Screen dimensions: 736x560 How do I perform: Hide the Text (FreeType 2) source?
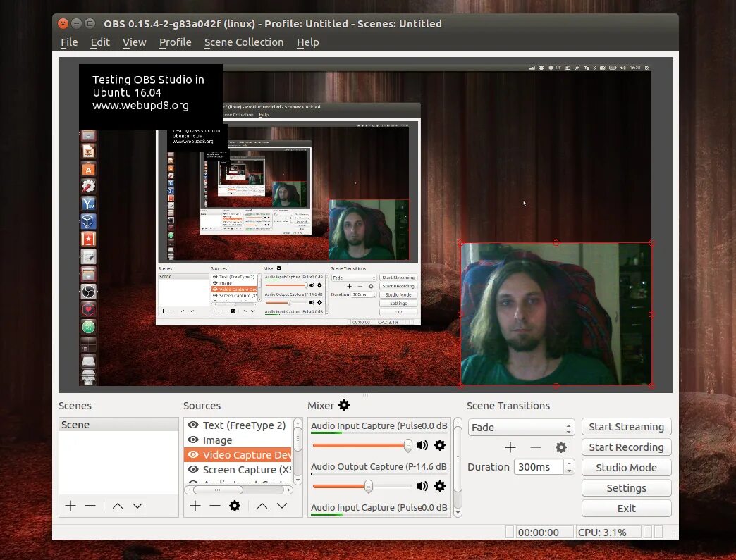pyautogui.click(x=193, y=425)
